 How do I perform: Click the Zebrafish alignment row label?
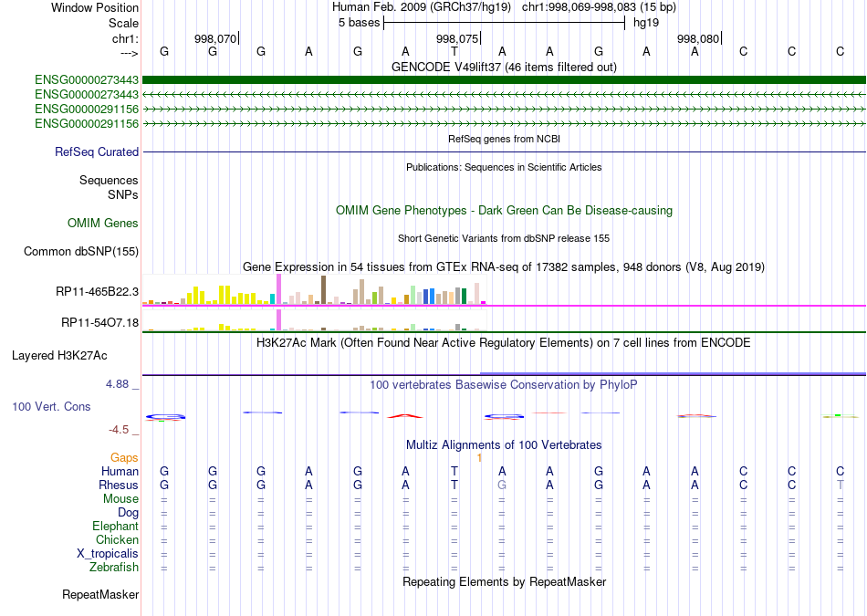click(114, 568)
